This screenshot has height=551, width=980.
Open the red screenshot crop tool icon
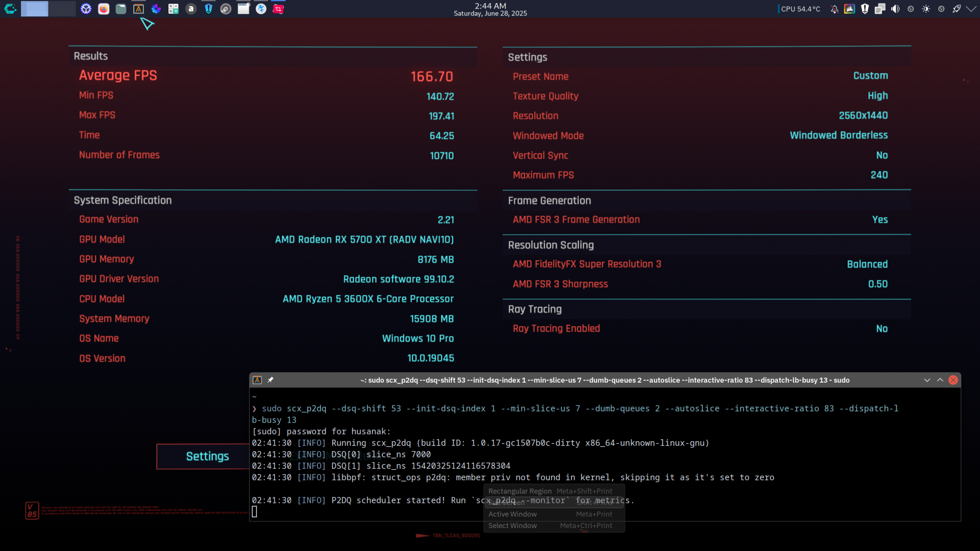pyautogui.click(x=278, y=9)
